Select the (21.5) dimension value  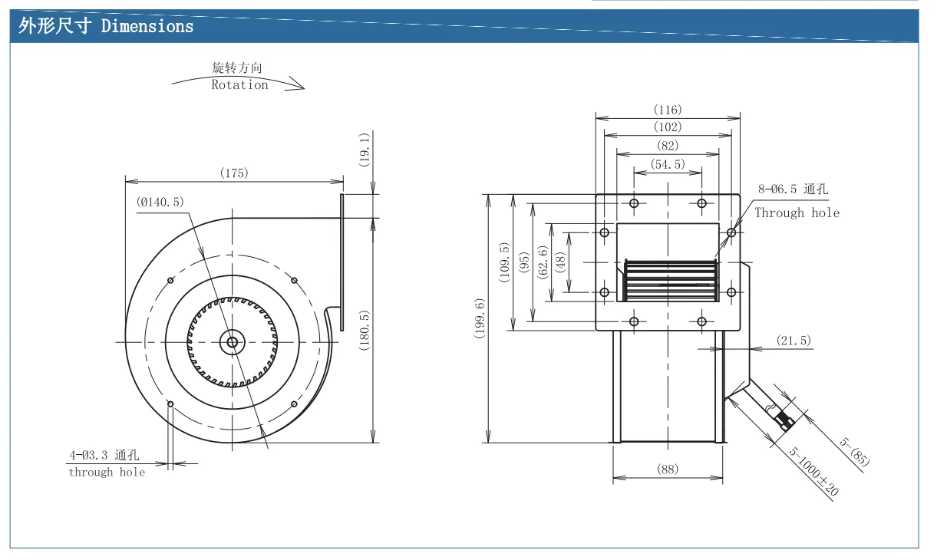(x=793, y=341)
